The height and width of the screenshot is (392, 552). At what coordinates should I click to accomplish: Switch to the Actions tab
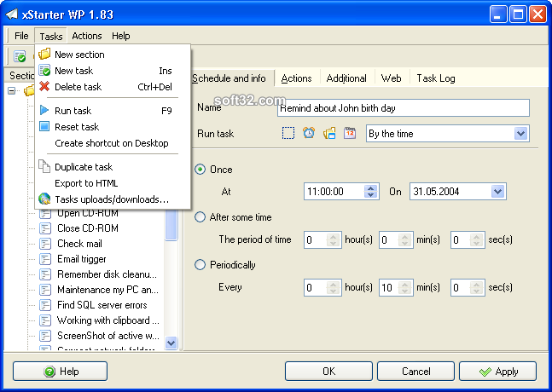(296, 78)
